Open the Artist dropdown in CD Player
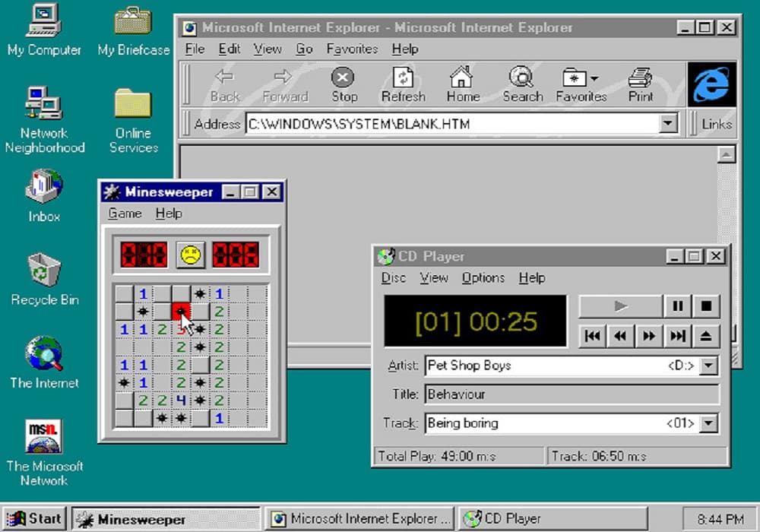Viewport: 760px width, 532px height. [709, 366]
